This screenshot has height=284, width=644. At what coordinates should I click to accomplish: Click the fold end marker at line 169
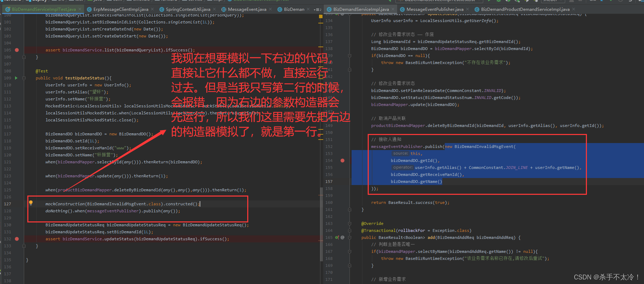click(349, 265)
